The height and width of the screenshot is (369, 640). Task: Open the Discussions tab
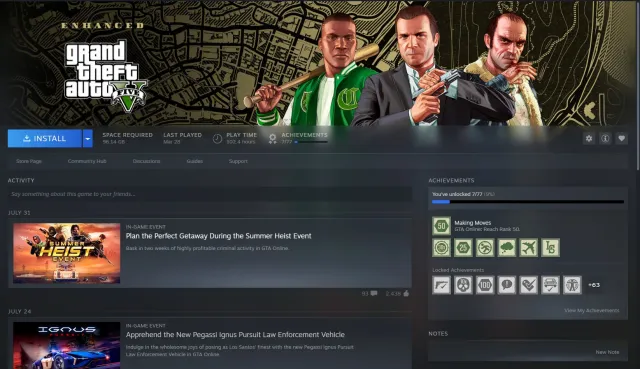coord(147,161)
